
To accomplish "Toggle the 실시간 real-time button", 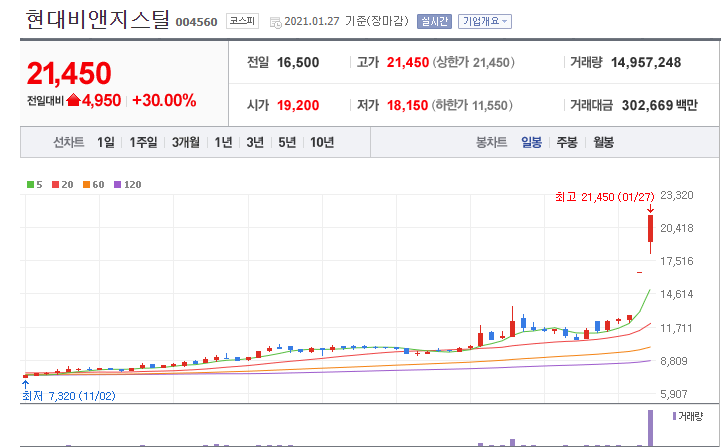I will click(434, 21).
